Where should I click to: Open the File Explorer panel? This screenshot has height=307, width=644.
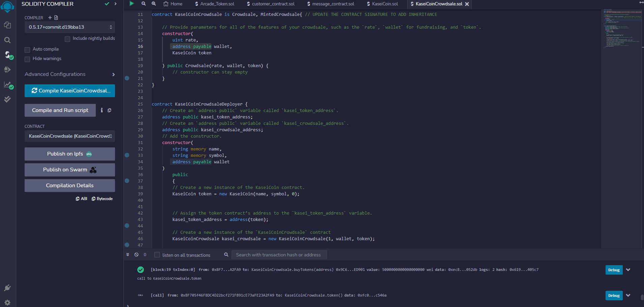tap(7, 25)
